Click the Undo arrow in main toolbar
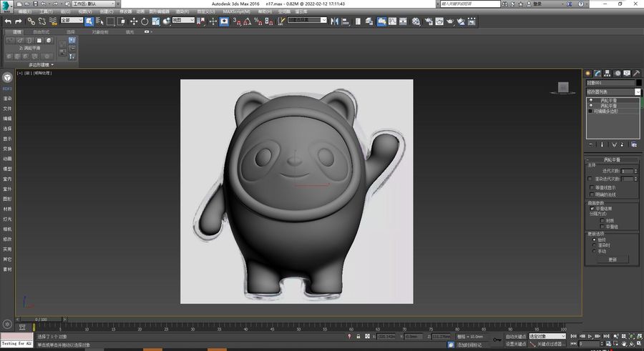 tap(8, 21)
